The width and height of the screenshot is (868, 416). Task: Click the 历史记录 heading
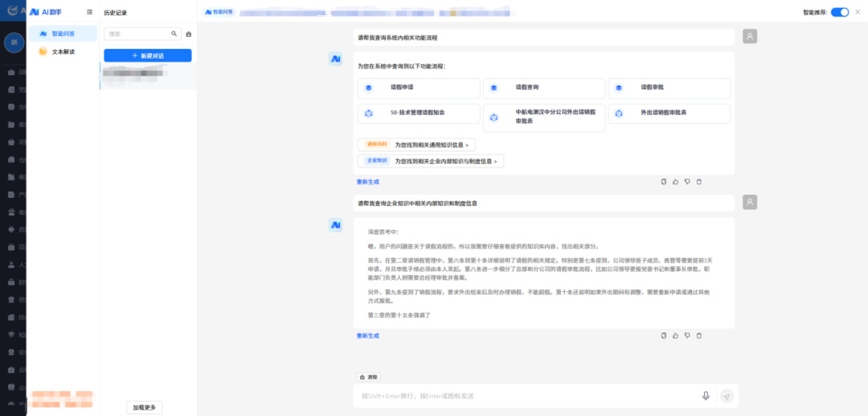(x=115, y=12)
